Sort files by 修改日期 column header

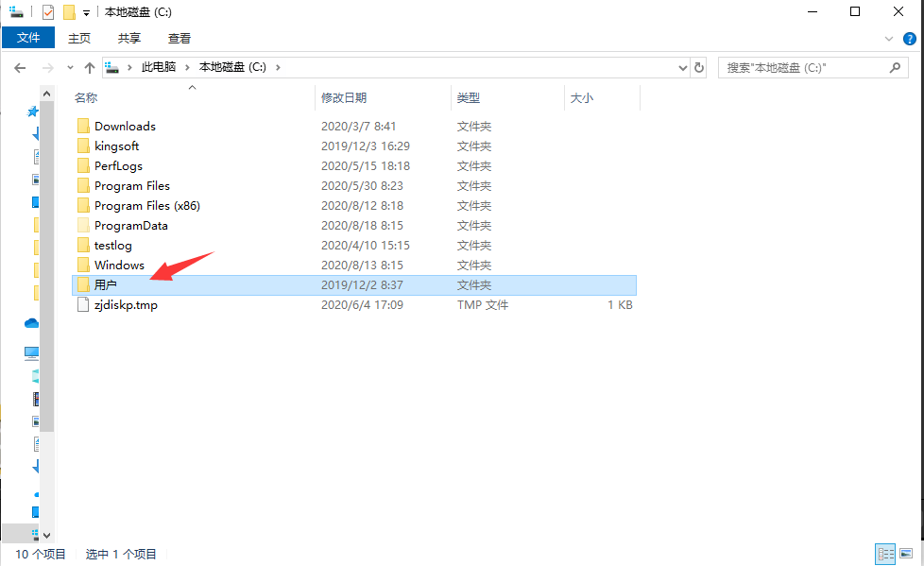pos(344,97)
